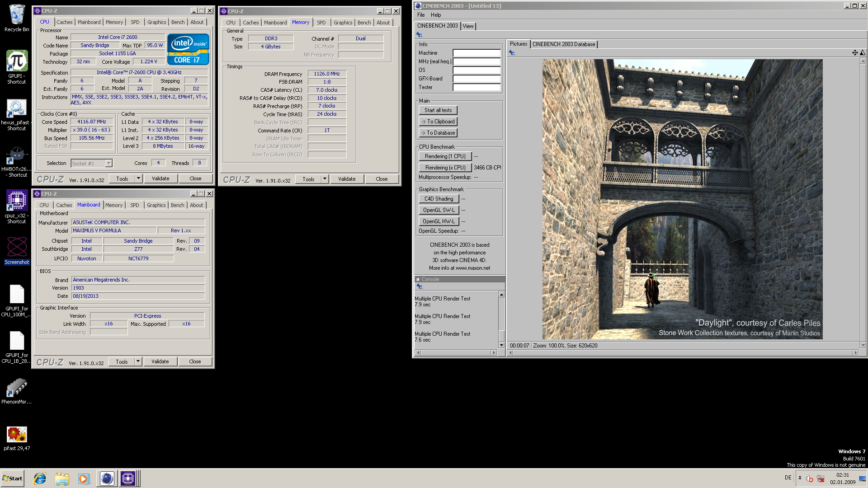Open the GPUPI_for_CPU_1B file icon

pyautogui.click(x=17, y=347)
